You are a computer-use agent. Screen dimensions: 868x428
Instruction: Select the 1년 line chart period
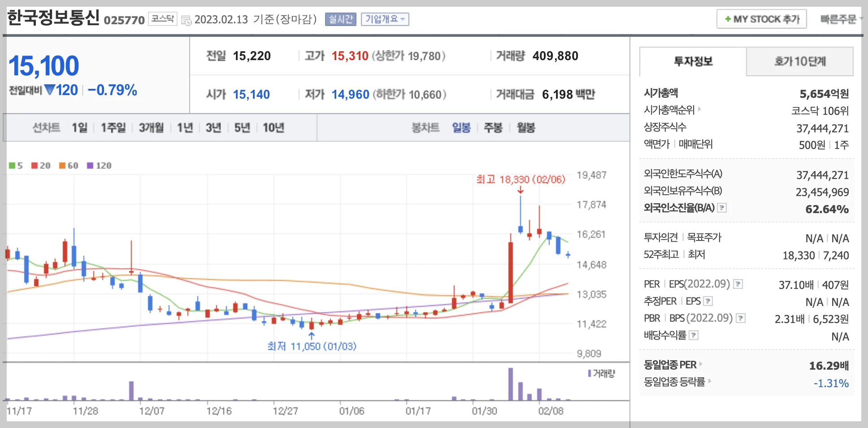[185, 128]
